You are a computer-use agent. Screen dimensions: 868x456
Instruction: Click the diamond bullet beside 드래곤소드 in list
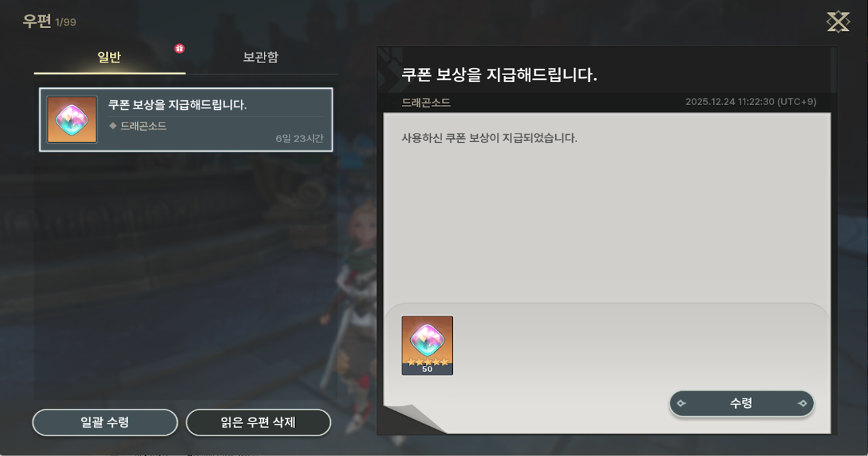pos(113,125)
